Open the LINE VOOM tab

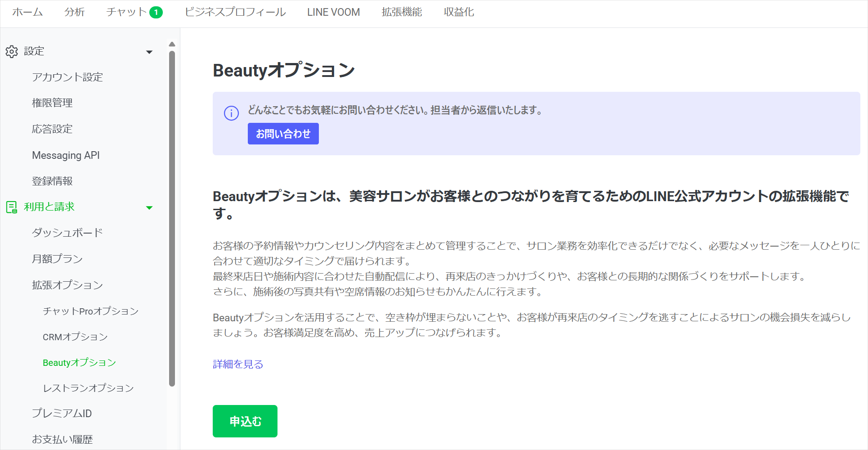coord(333,12)
